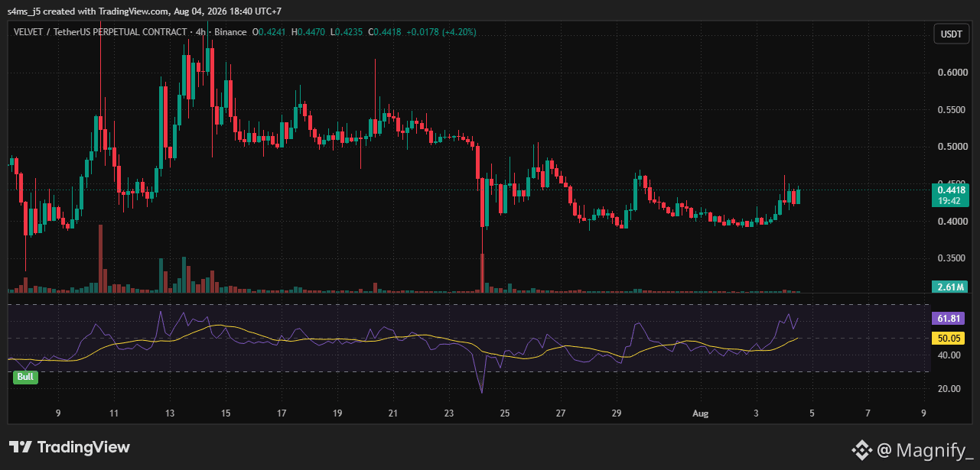Image resolution: width=980 pixels, height=470 pixels.
Task: Click date 7 on the time axis
Action: (868, 413)
